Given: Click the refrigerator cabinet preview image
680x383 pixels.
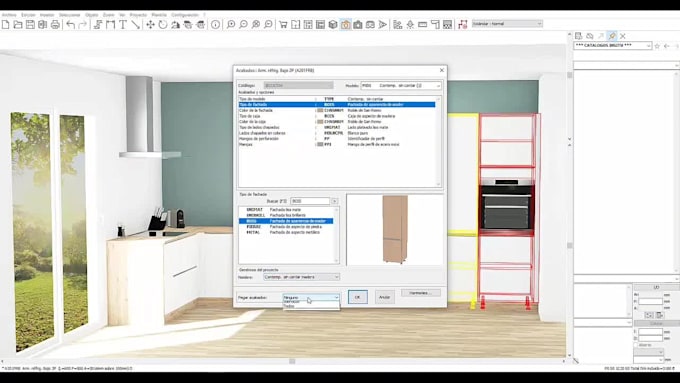Looking at the screenshot, I should click(x=395, y=229).
